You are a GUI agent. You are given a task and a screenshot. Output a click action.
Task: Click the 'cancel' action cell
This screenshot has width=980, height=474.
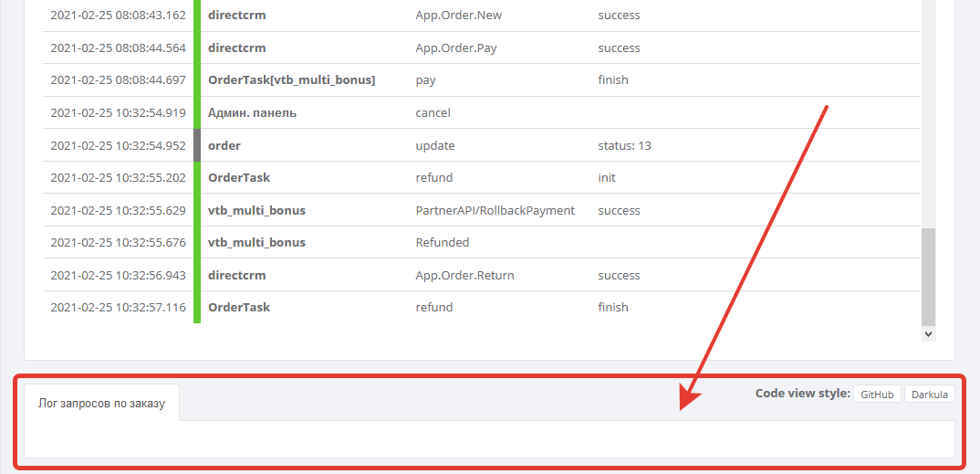(x=433, y=113)
